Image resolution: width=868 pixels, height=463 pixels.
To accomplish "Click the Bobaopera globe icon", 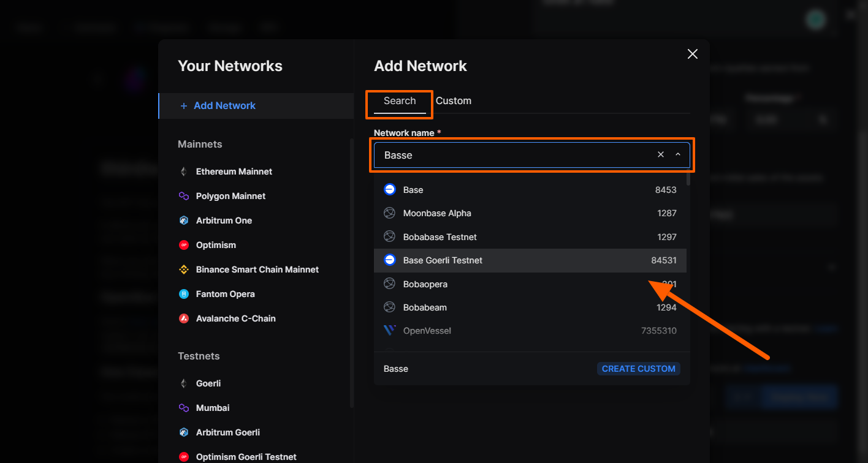I will tap(389, 284).
